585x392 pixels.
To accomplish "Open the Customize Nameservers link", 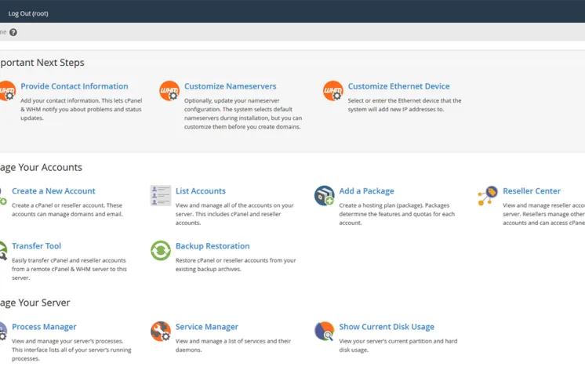I will pos(231,86).
